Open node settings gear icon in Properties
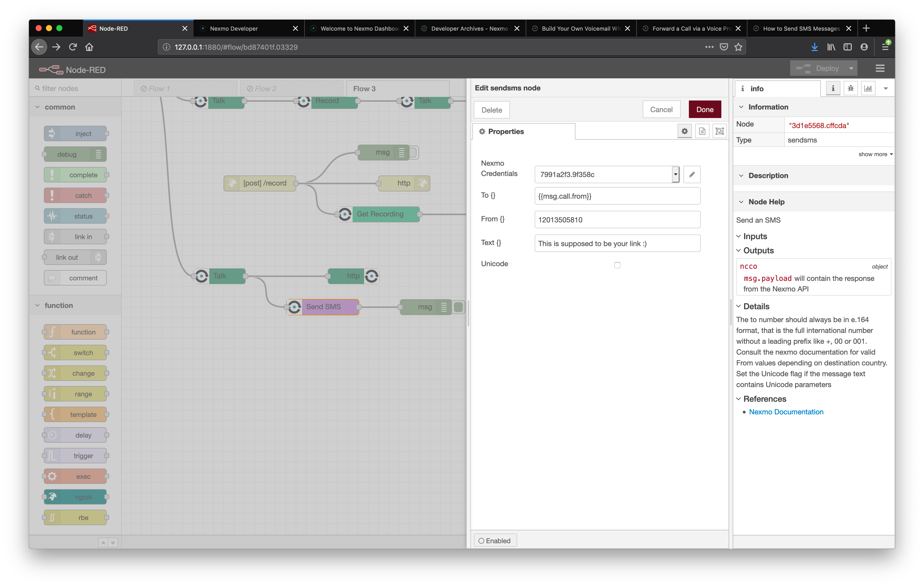 (x=684, y=131)
